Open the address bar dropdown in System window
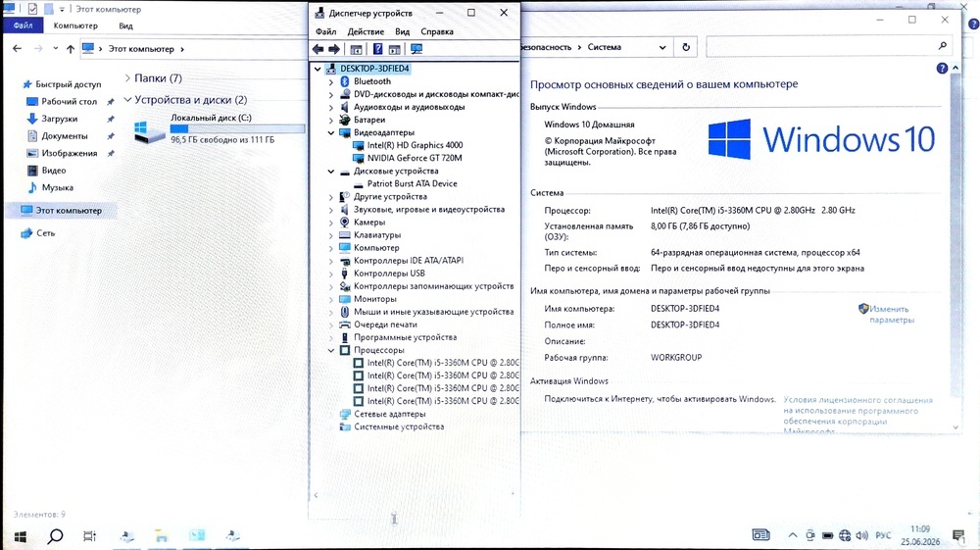This screenshot has width=980, height=550. [662, 47]
